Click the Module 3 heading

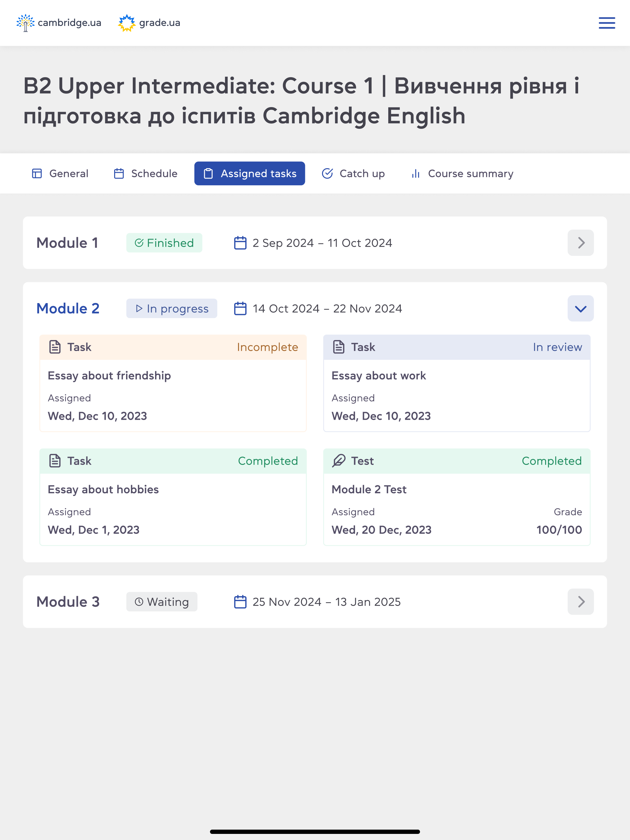68,602
